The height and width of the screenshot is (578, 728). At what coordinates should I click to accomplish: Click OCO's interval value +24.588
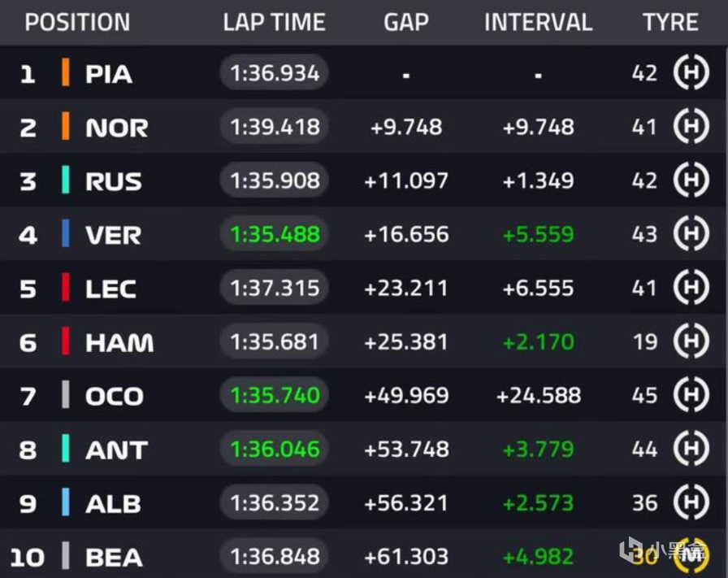coord(539,396)
